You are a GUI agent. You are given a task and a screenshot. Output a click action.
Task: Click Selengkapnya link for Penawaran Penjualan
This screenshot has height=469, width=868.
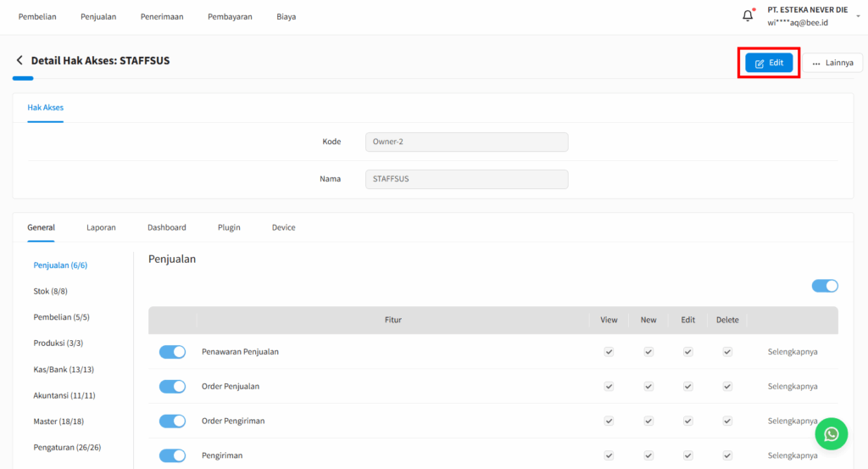coord(793,352)
